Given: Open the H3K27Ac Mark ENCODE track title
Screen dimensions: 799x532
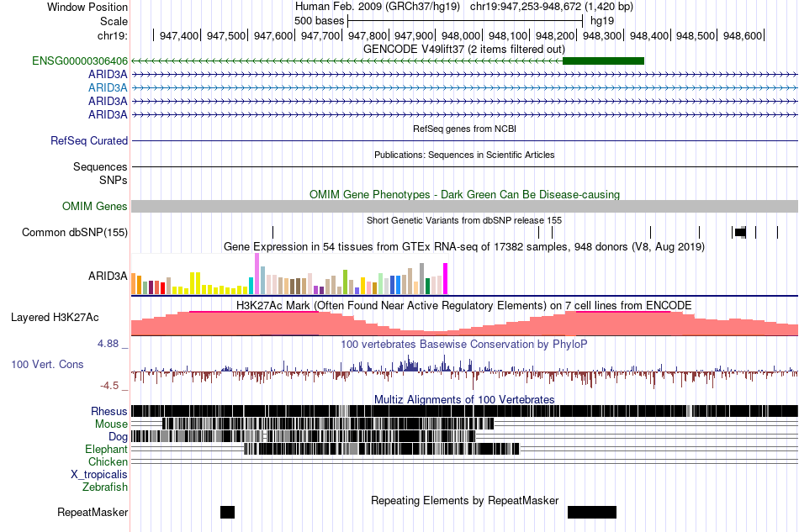Looking at the screenshot, I should (464, 305).
